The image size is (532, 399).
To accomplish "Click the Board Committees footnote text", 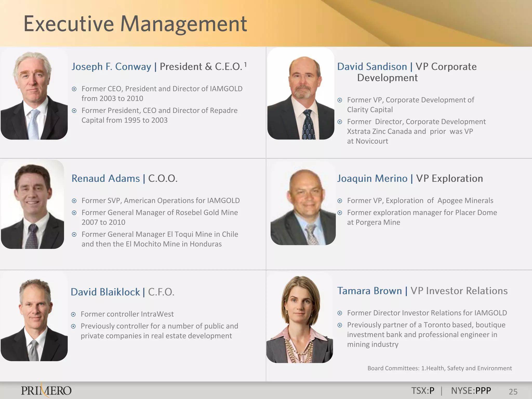I will [440, 368].
